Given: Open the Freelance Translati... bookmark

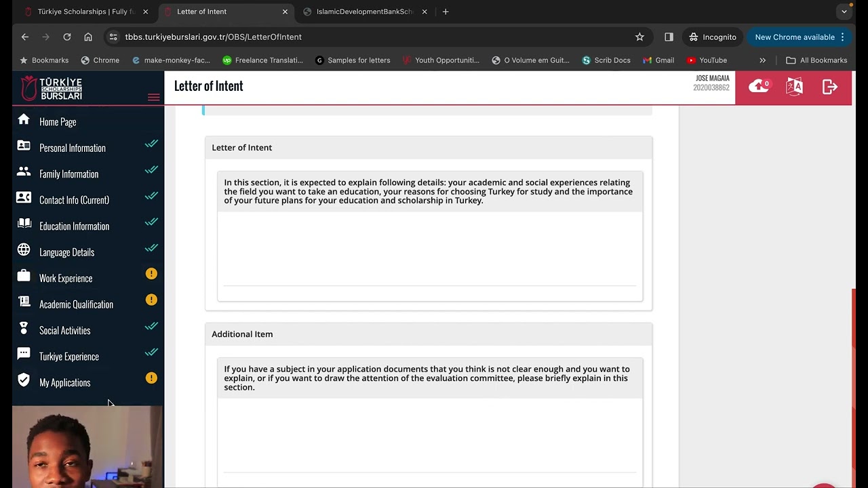Looking at the screenshot, I should (262, 60).
